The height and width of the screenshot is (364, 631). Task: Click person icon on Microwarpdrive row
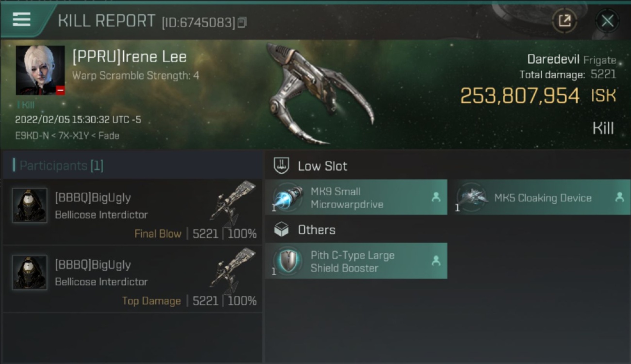pos(436,197)
